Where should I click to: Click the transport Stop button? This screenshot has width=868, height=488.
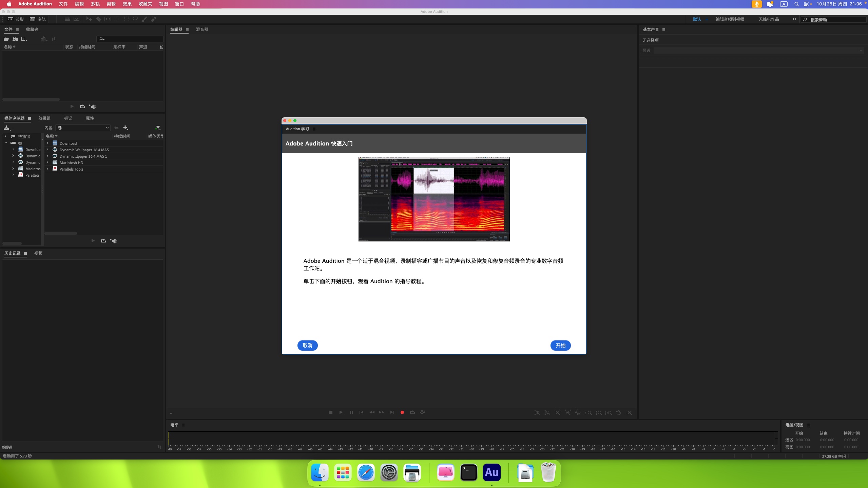331,412
